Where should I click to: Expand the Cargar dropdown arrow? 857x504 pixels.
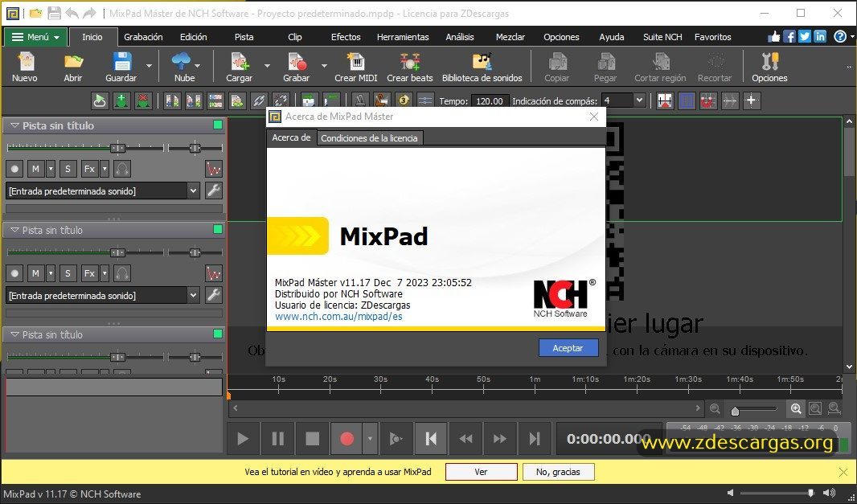click(x=267, y=65)
